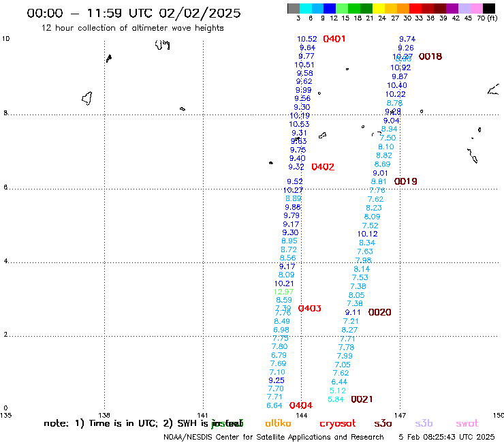Viewport: 504px width, 443px height.
Task: Click the chart title date range text
Action: tap(133, 13)
